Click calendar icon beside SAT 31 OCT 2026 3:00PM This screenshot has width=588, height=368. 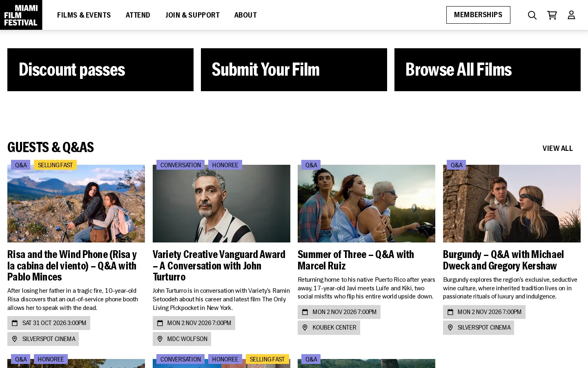[x=15, y=323]
